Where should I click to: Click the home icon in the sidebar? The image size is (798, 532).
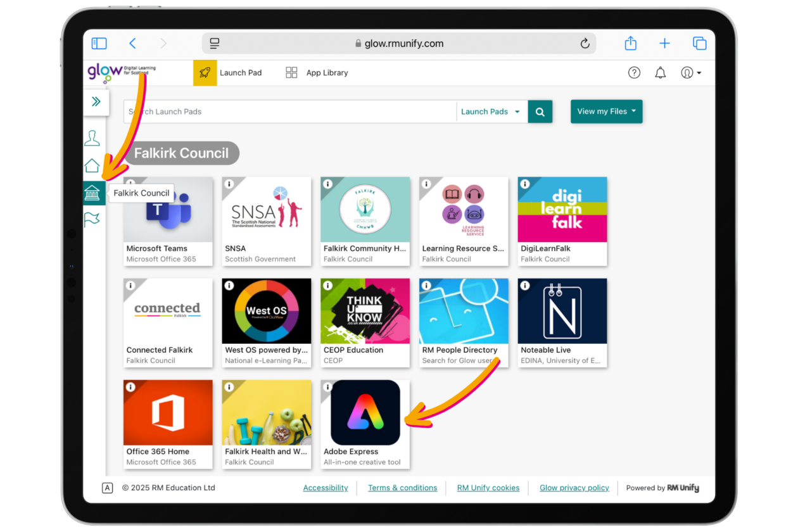click(x=92, y=166)
